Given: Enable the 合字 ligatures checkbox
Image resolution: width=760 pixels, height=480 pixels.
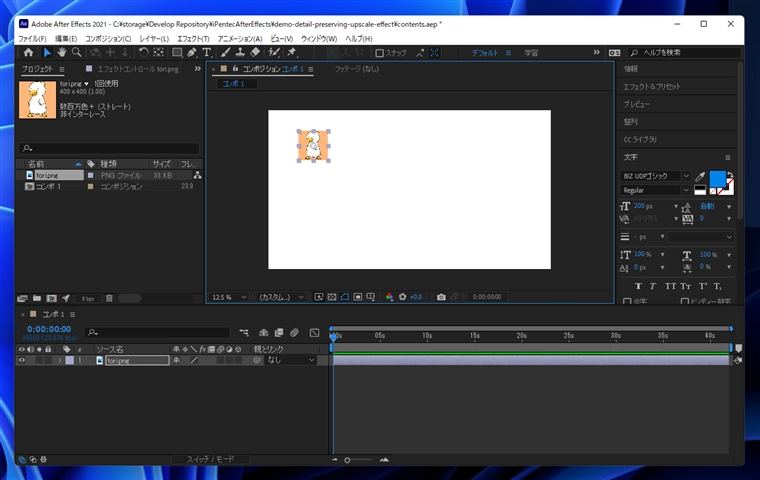Looking at the screenshot, I should pyautogui.click(x=627, y=301).
